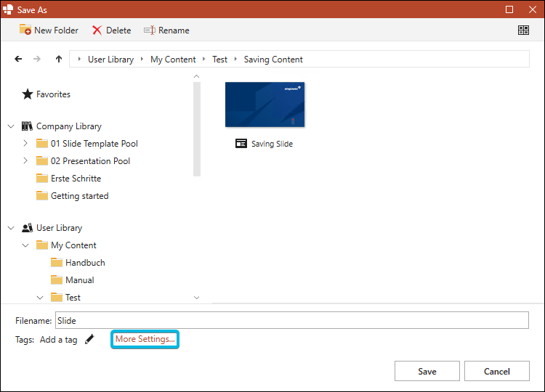Select User Library in the breadcrumb
The image size is (545, 392).
[x=110, y=60]
